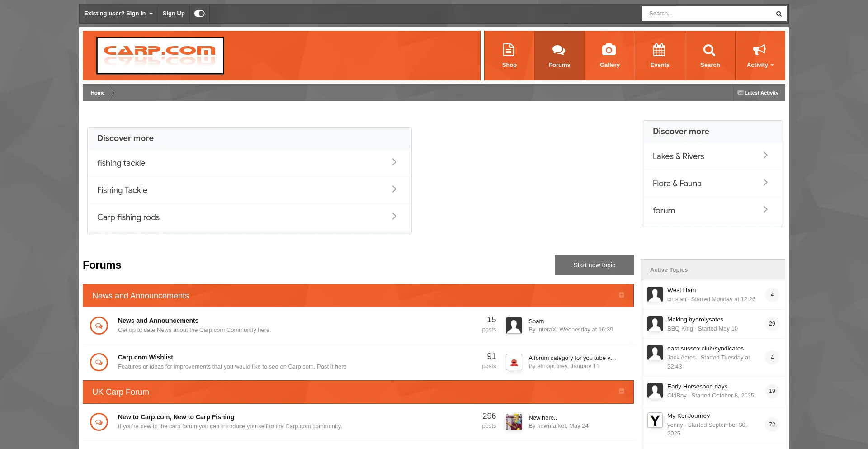Click the Search magnifier navigation icon
Viewport: 868px width, 449px height.
(x=709, y=50)
